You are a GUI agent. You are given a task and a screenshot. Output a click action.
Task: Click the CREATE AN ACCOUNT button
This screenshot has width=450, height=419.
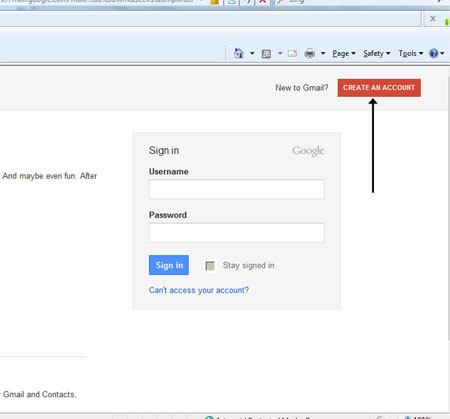point(379,88)
